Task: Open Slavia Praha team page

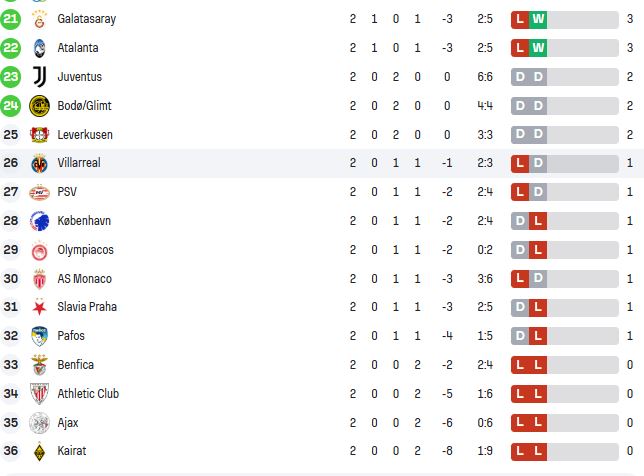Action: [x=88, y=307]
